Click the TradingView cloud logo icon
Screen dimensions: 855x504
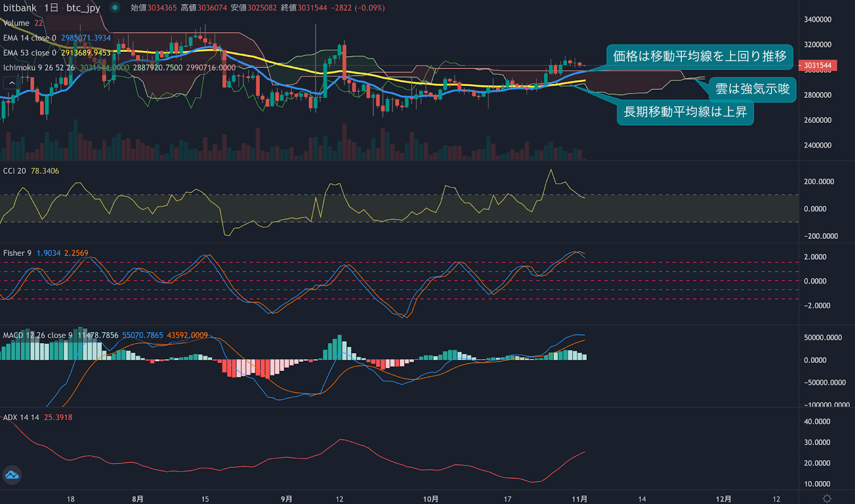coord(12,475)
